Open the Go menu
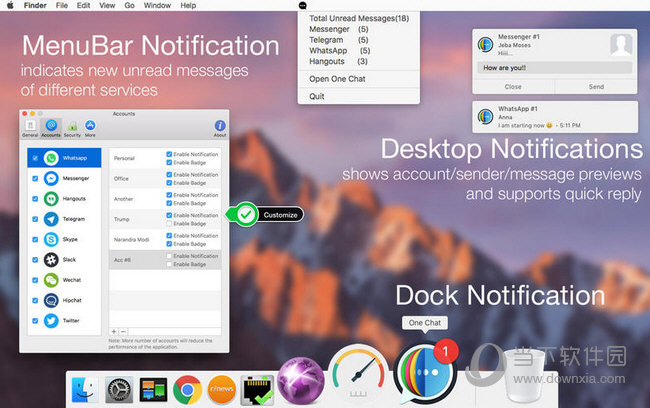Image resolution: width=650 pixels, height=408 pixels. coord(129,5)
